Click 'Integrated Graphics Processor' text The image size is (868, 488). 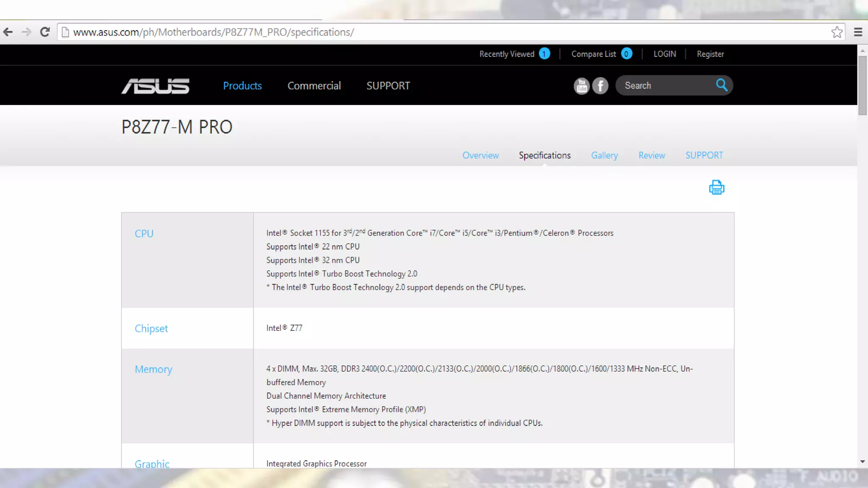click(x=317, y=463)
